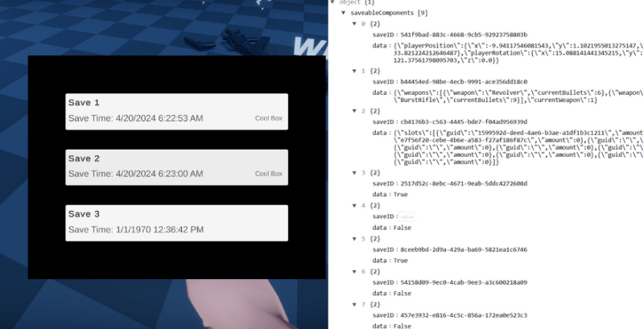This screenshot has width=644, height=329.
Task: Collapse item 5 in the tree
Action: coord(355,239)
